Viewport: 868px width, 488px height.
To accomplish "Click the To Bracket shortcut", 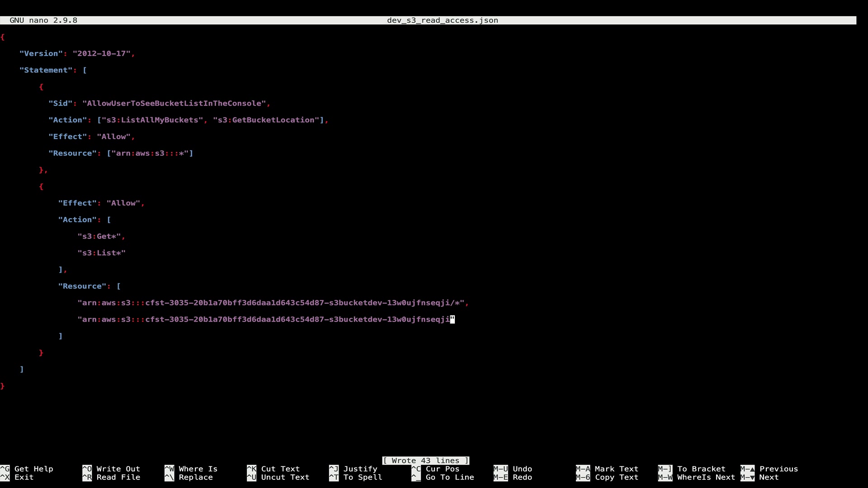I will [x=701, y=469].
